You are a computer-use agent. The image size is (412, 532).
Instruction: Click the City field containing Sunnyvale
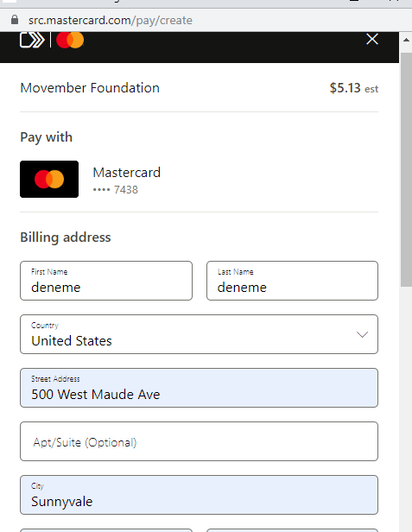(x=199, y=495)
